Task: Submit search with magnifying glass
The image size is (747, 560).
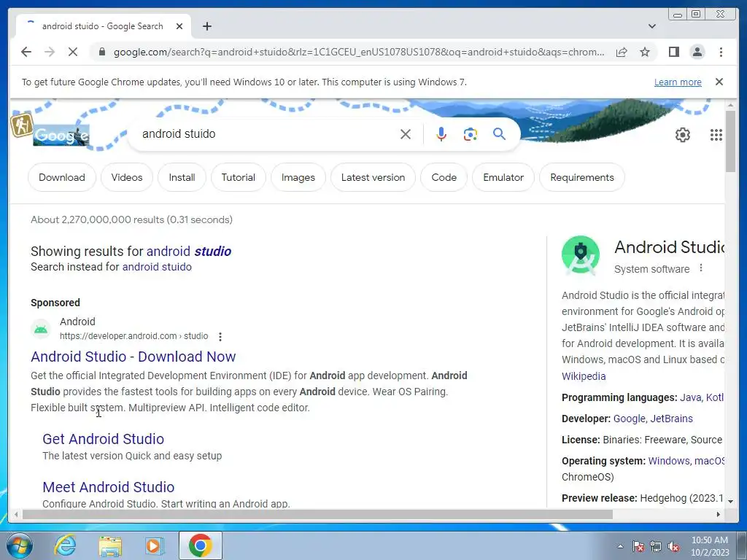Action: [499, 134]
